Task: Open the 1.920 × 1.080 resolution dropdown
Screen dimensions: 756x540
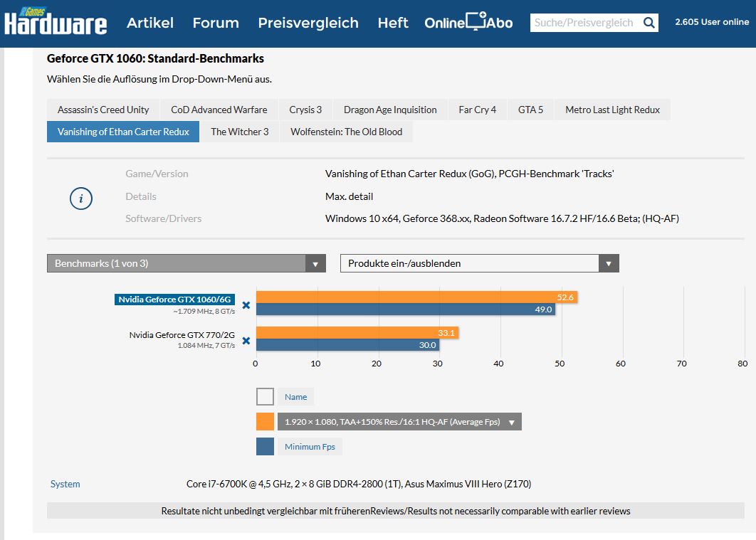Action: [399, 422]
